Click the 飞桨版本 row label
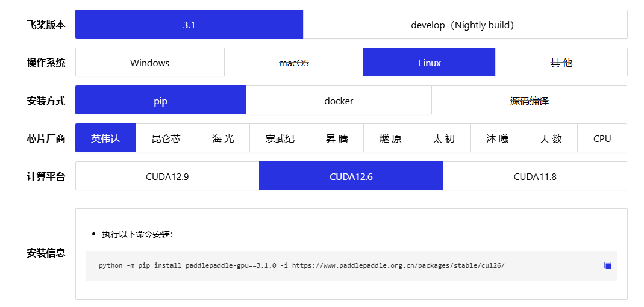 [46, 25]
